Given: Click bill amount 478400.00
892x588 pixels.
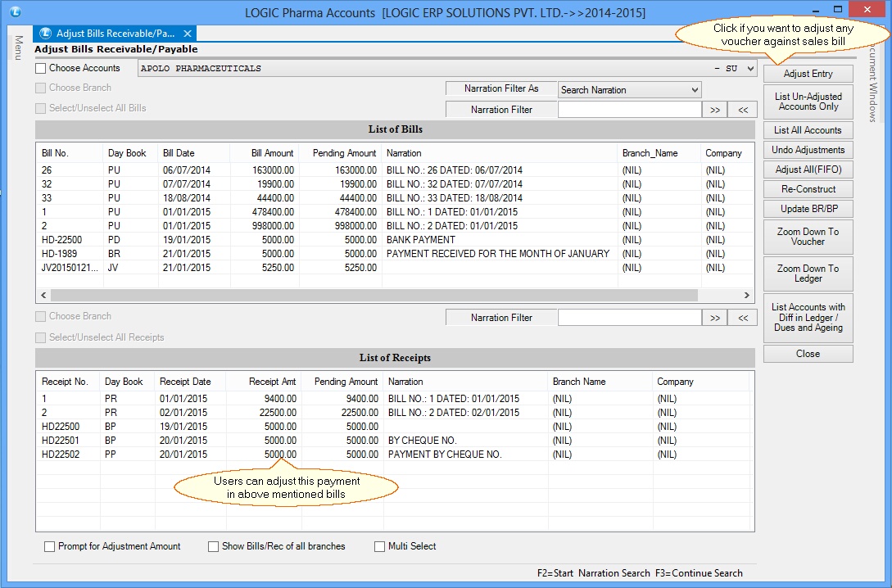Looking at the screenshot, I should click(273, 212).
